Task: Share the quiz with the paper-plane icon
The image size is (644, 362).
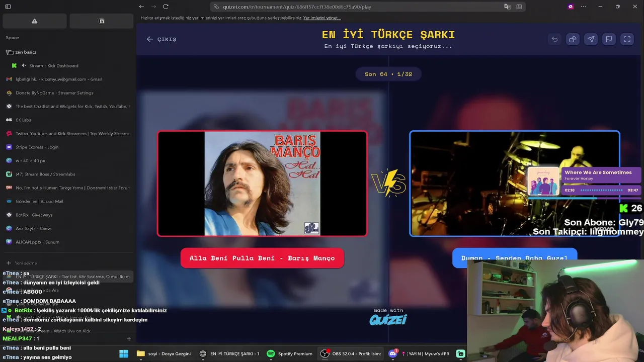Action: (x=591, y=39)
